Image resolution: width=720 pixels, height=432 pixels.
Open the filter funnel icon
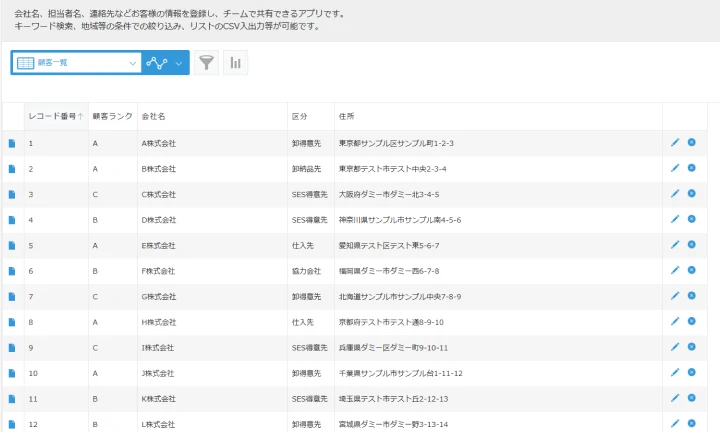tap(207, 62)
